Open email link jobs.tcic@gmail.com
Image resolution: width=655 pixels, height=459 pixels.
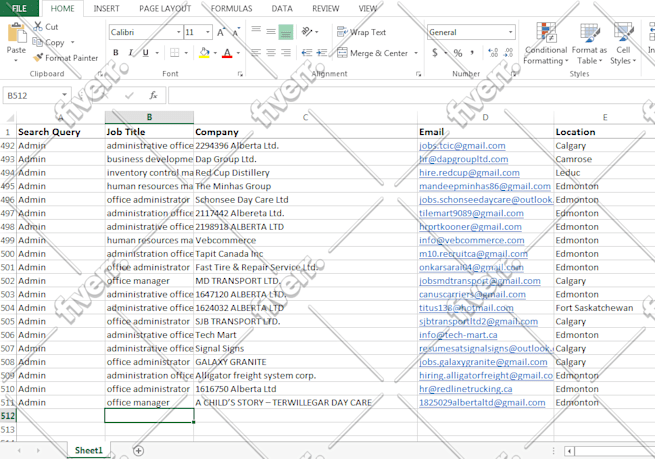click(462, 146)
